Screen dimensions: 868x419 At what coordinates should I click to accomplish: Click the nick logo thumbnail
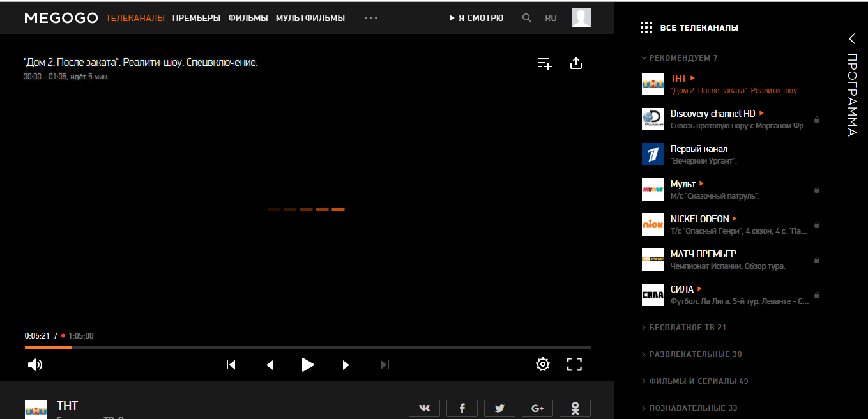pyautogui.click(x=653, y=225)
